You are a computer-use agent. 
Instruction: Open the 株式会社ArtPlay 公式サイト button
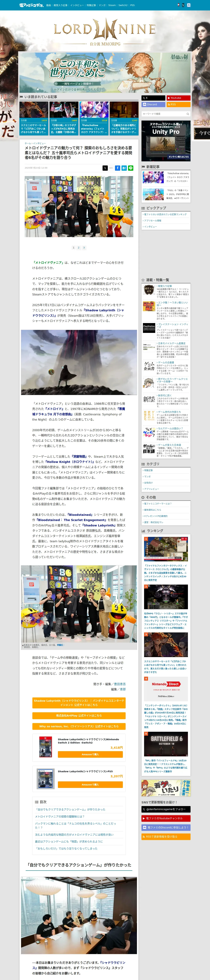79,715
